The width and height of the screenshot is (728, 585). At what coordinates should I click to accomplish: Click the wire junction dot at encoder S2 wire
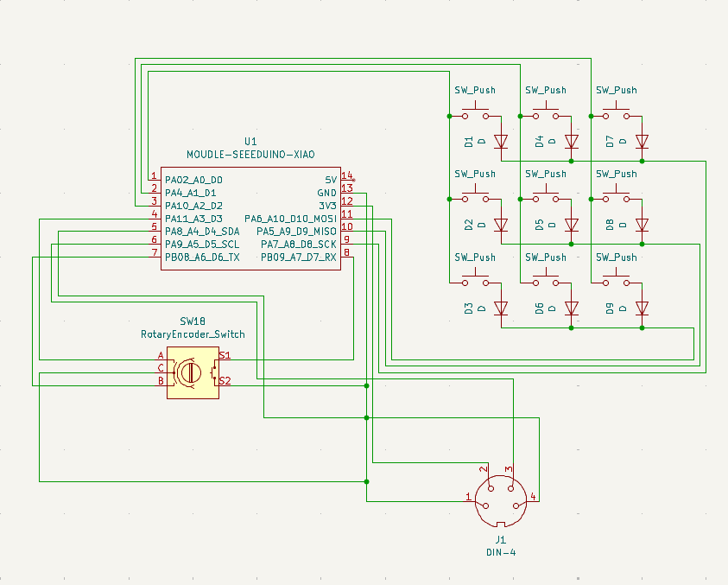point(366,385)
